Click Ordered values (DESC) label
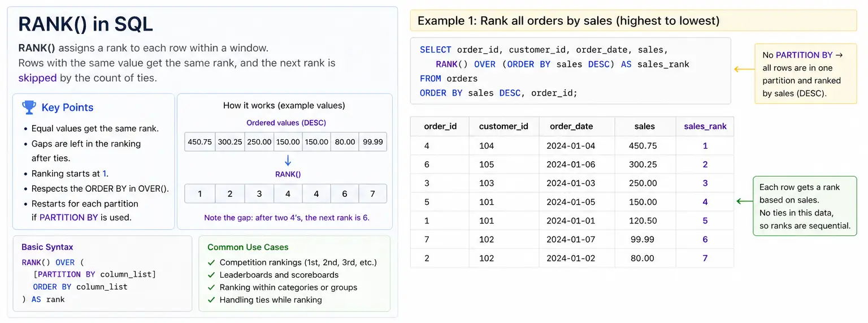The image size is (868, 323). click(x=286, y=123)
